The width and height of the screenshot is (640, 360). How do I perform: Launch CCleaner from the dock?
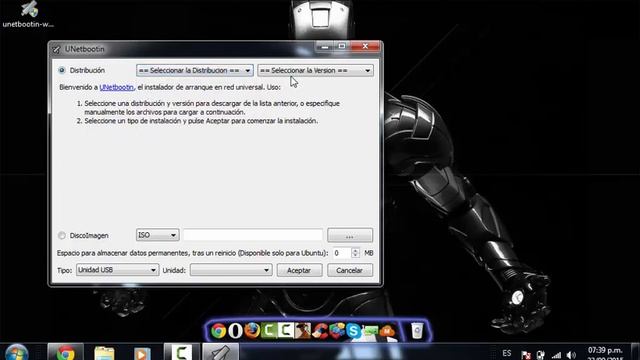point(320,331)
